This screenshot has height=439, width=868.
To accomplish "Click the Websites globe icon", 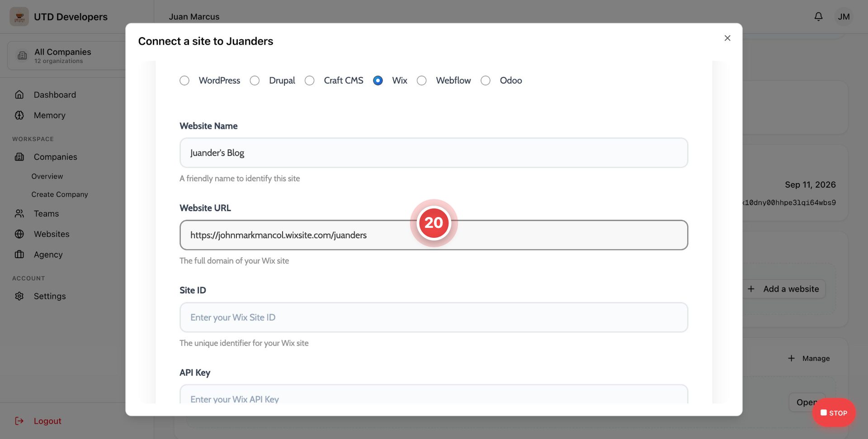I will point(19,234).
